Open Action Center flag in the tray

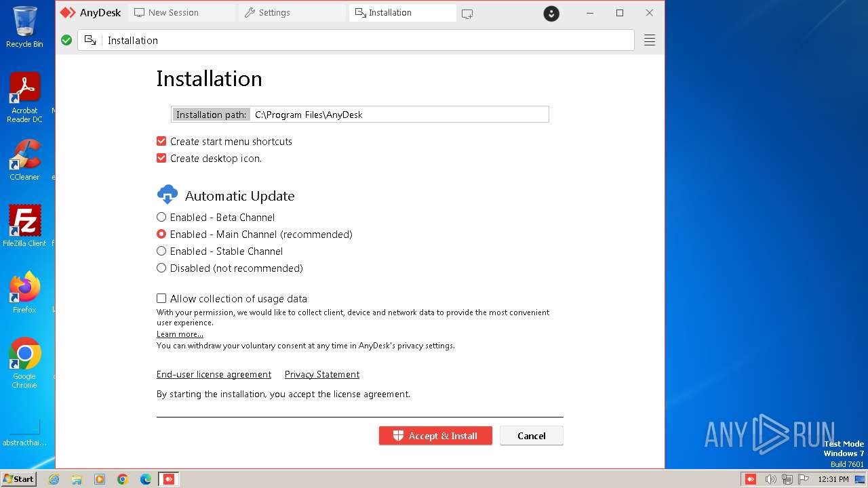point(804,479)
